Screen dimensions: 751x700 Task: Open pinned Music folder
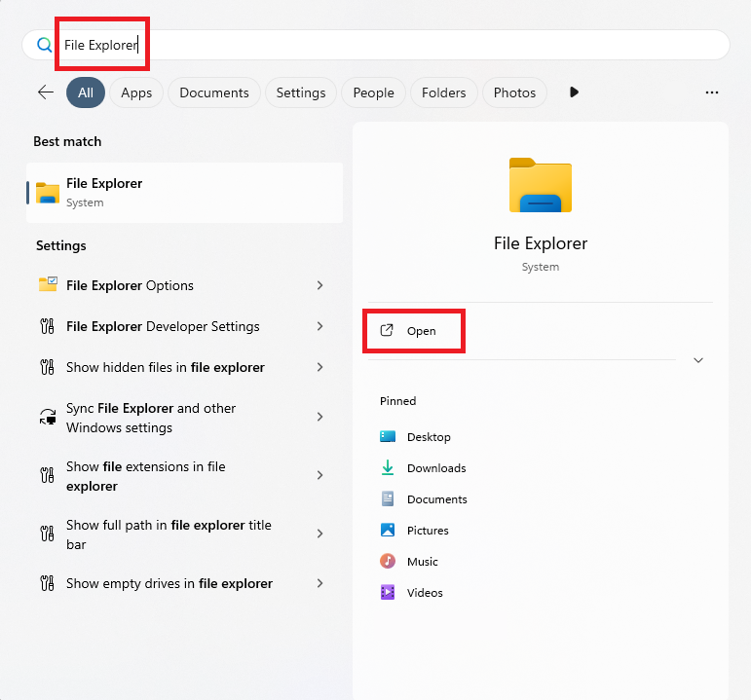tap(422, 562)
